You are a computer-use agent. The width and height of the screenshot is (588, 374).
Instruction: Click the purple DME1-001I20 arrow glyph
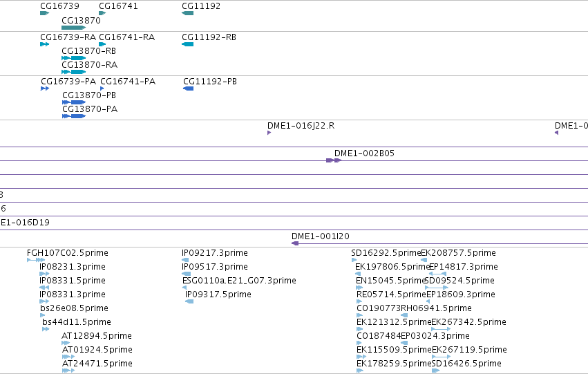point(295,243)
